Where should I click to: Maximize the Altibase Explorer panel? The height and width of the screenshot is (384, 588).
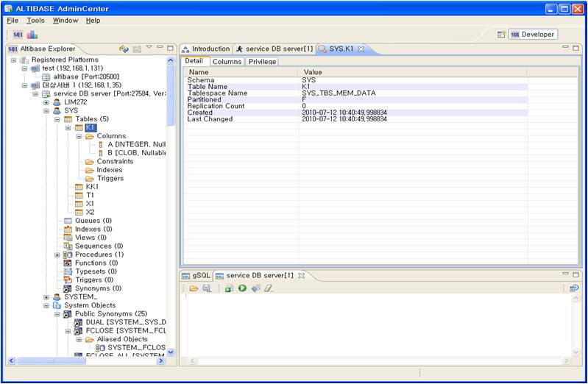point(170,48)
